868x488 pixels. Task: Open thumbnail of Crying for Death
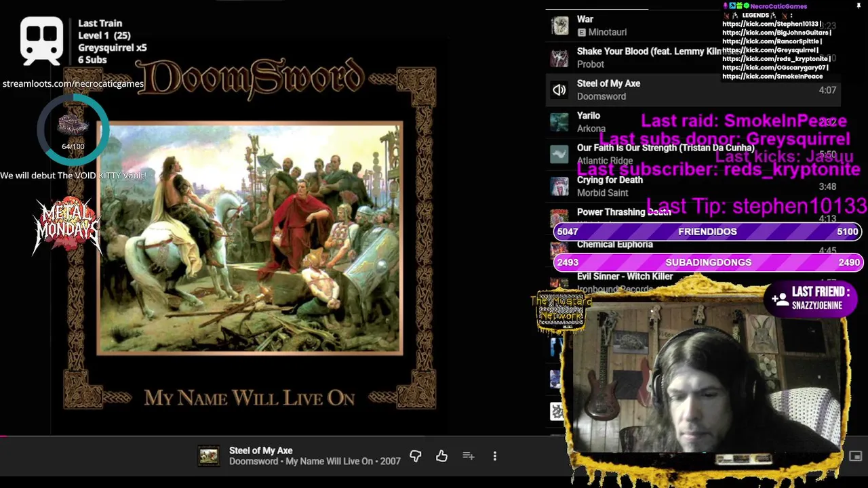point(559,186)
